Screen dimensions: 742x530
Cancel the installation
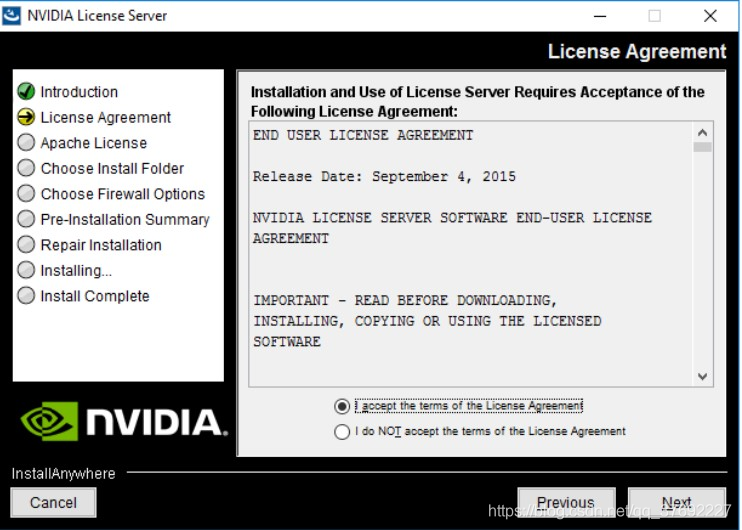pyautogui.click(x=53, y=502)
